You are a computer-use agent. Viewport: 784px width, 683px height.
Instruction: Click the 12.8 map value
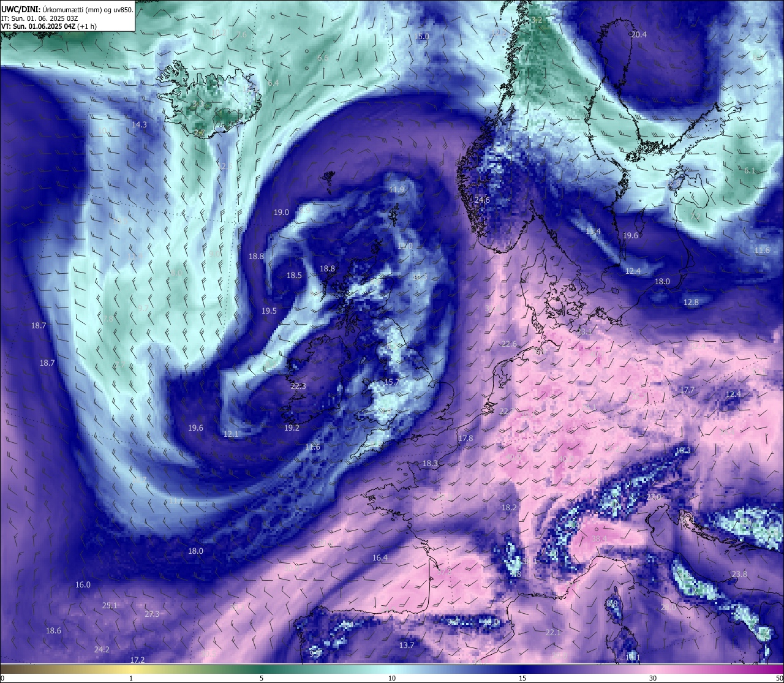click(x=691, y=303)
